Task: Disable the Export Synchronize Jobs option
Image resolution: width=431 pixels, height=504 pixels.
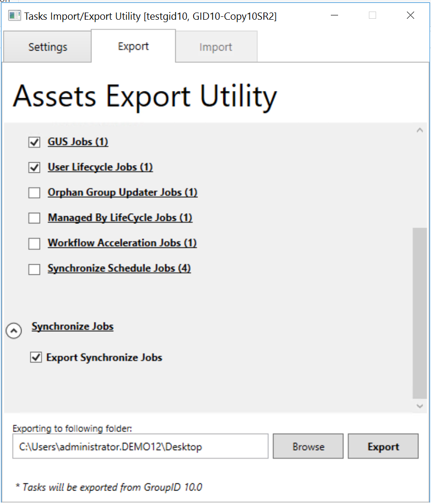Action: [x=36, y=357]
